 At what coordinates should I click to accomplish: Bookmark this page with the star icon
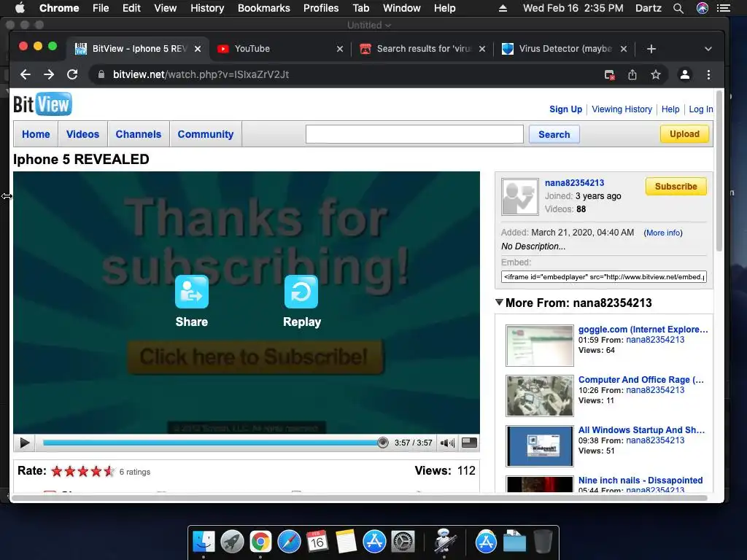pyautogui.click(x=656, y=75)
